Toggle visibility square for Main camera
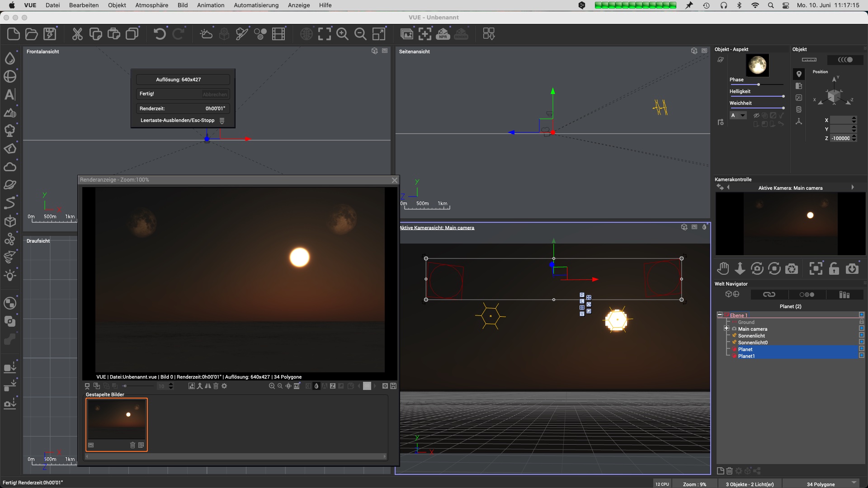The width and height of the screenshot is (868, 488). tap(862, 328)
